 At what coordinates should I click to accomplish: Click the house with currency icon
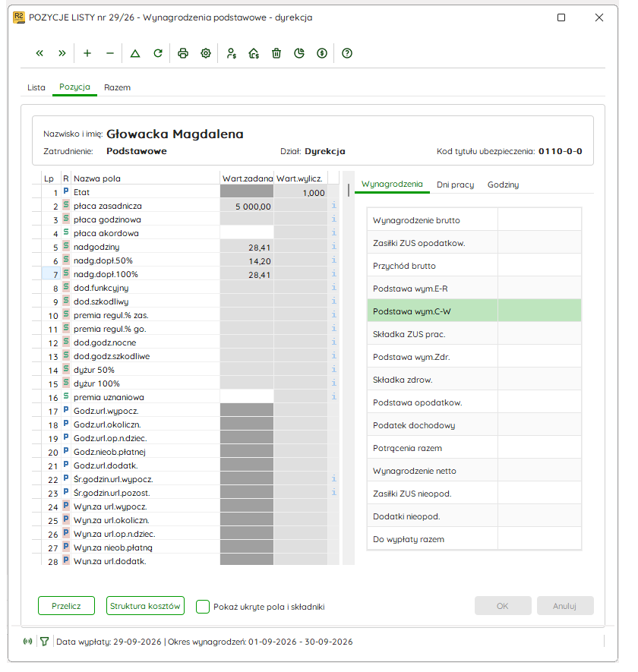click(x=254, y=53)
